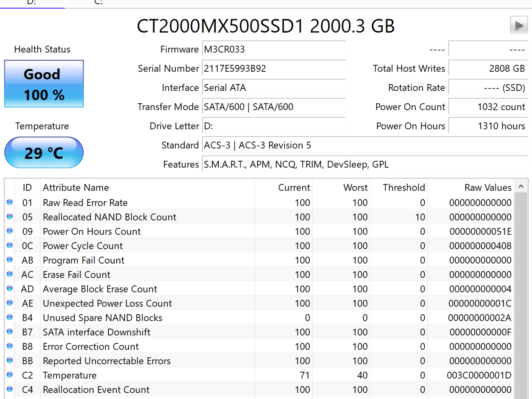Click status dot for Unused Spare NAND Blocks
The width and height of the screenshot is (532, 399).
10,317
